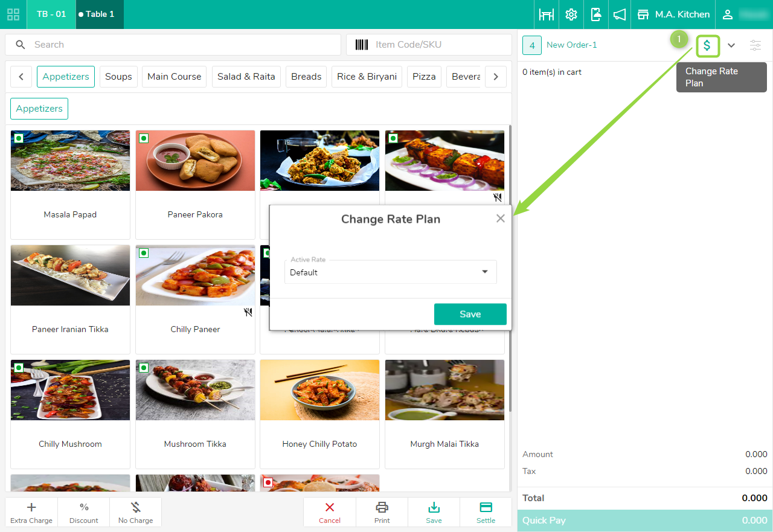
Task: Click Extra Charge plus button
Action: [x=31, y=512]
